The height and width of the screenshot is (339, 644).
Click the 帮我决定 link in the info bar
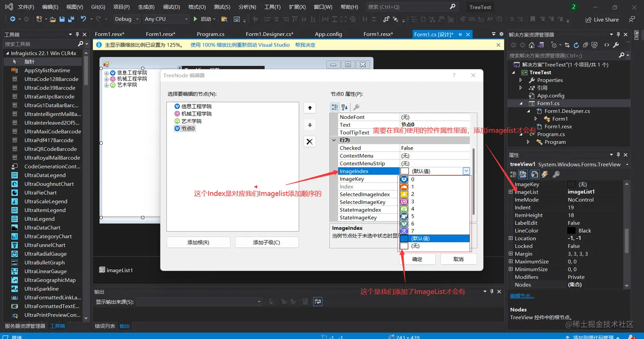(305, 45)
